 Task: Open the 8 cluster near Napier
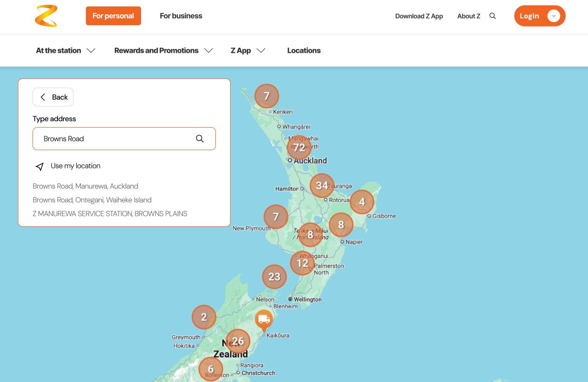[x=341, y=225]
